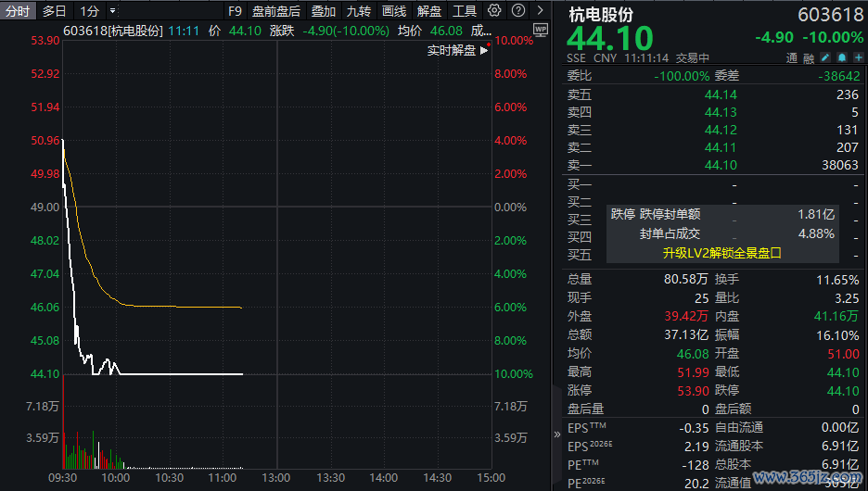Click the 跌停 limit-down label
The image size is (868, 491).
point(623,214)
